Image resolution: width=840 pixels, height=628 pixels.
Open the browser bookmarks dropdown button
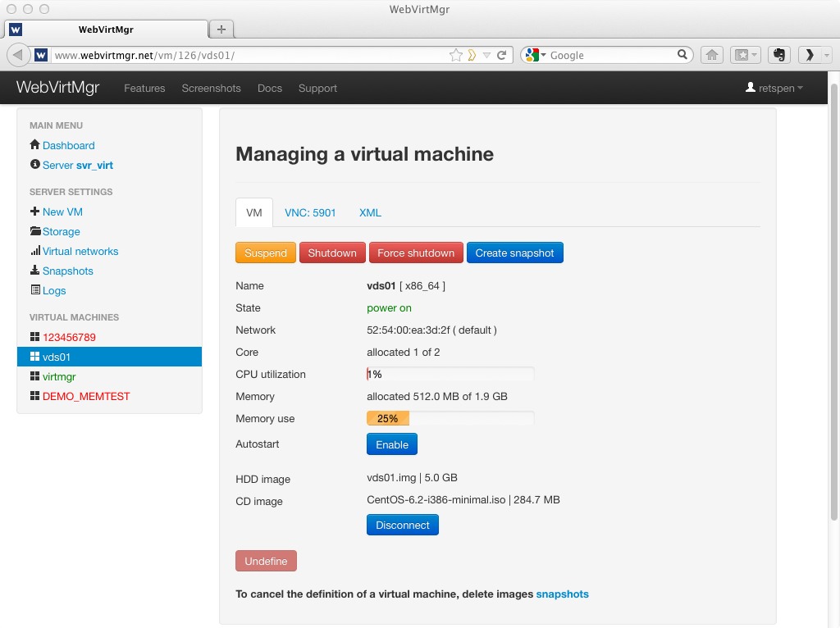click(746, 55)
